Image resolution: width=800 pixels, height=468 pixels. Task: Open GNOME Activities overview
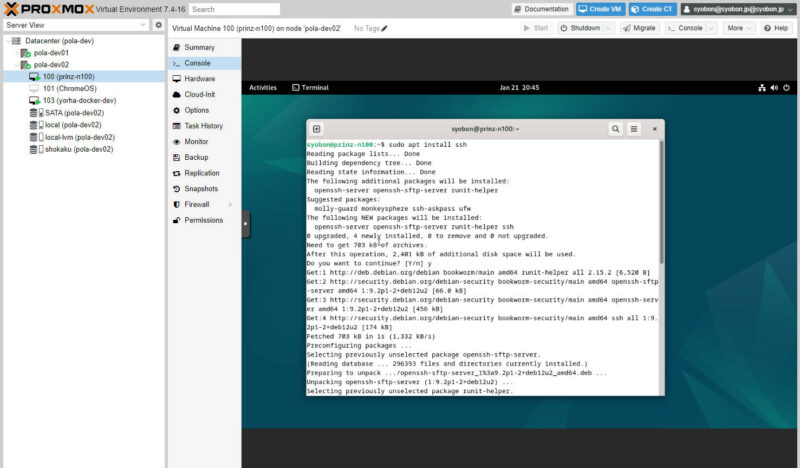263,88
